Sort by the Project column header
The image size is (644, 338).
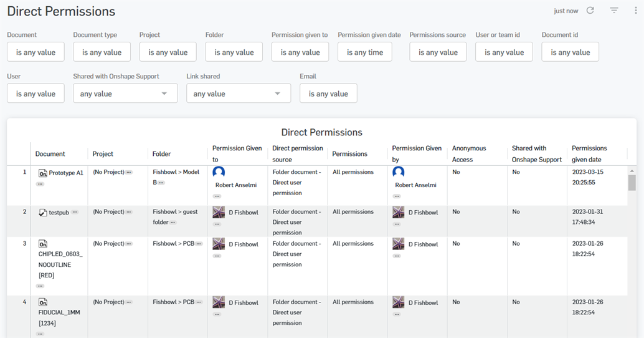(103, 154)
